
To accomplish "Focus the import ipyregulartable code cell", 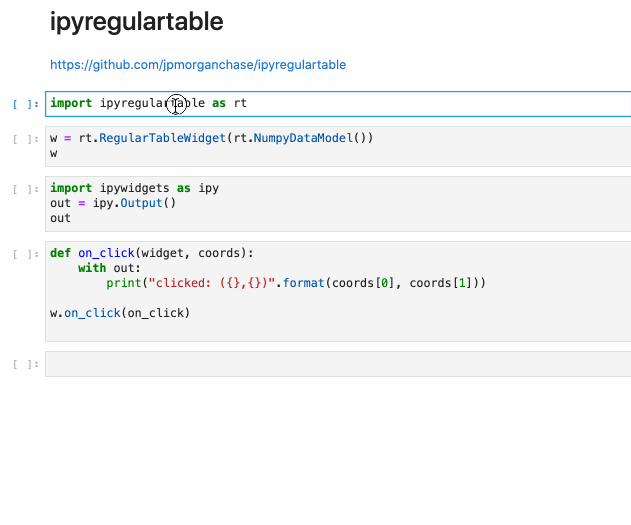I will [x=400, y=103].
